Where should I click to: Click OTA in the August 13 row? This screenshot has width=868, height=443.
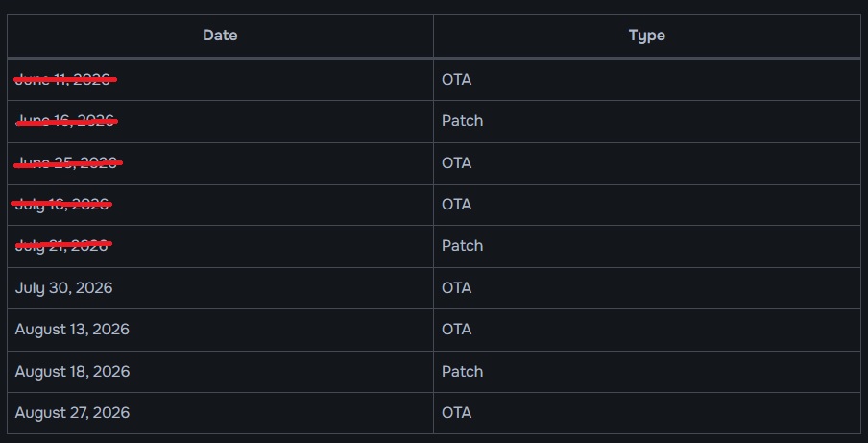(x=457, y=330)
